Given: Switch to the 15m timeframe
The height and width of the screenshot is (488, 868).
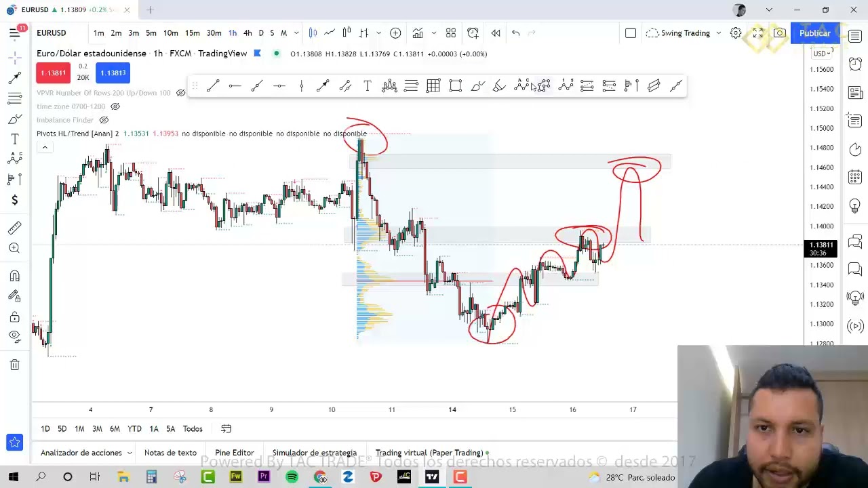Looking at the screenshot, I should [193, 33].
